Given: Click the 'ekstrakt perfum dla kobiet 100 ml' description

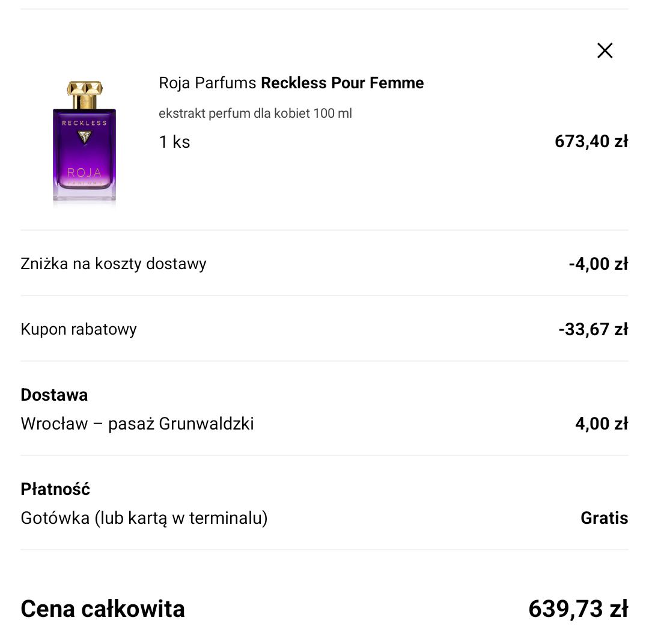Looking at the screenshot, I should point(255,114).
